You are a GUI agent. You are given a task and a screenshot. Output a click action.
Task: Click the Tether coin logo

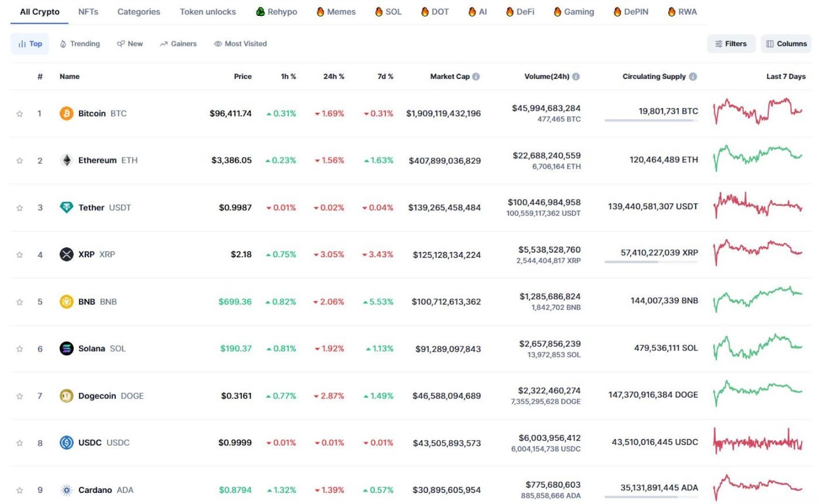tap(66, 207)
